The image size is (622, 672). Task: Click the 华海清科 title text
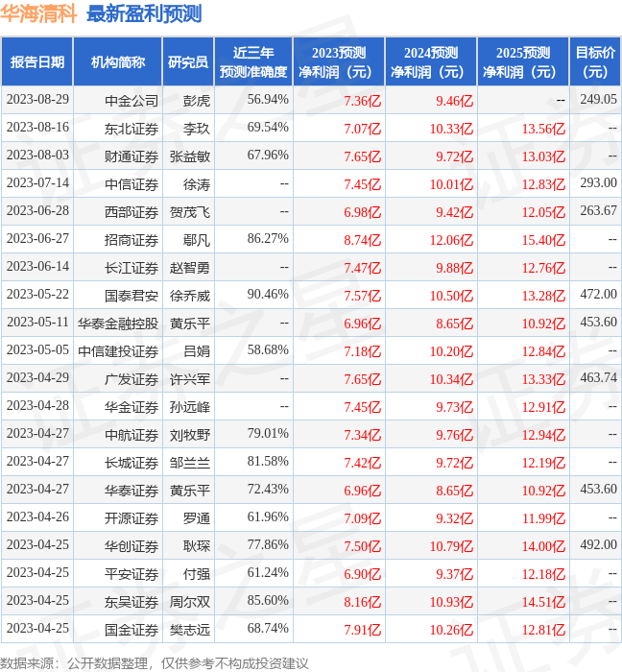[x=38, y=13]
